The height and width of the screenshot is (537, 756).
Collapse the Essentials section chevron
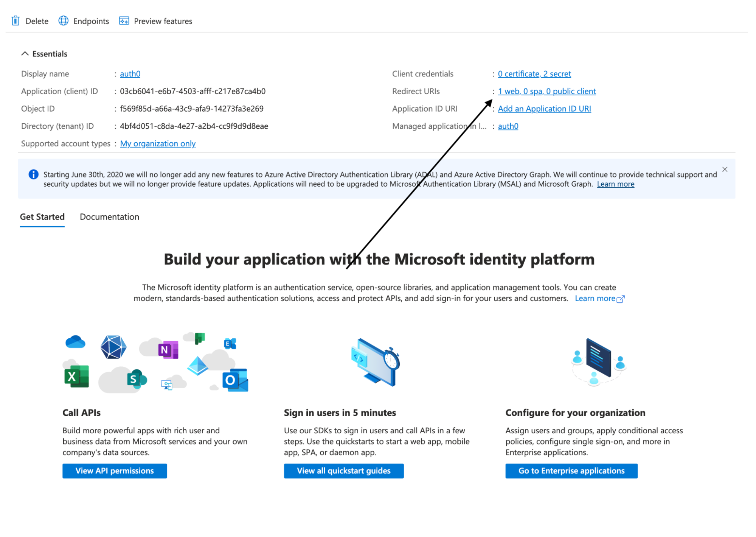25,54
